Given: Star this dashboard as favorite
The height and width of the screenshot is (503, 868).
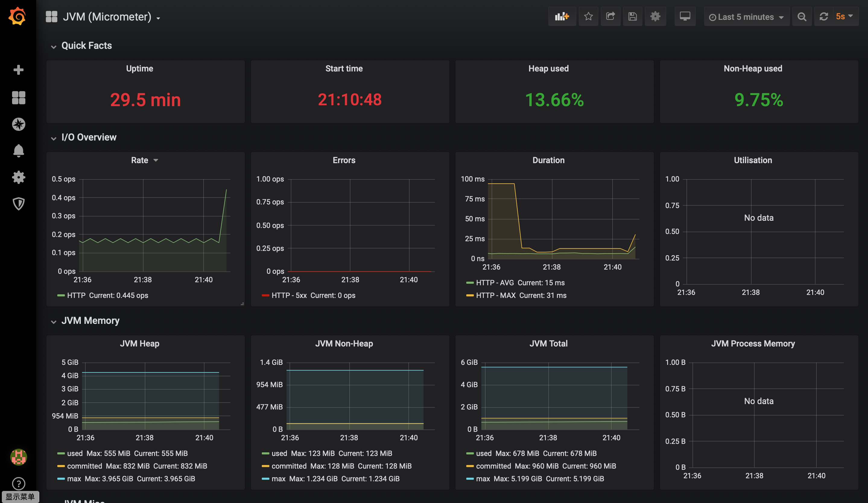Looking at the screenshot, I should pyautogui.click(x=588, y=17).
